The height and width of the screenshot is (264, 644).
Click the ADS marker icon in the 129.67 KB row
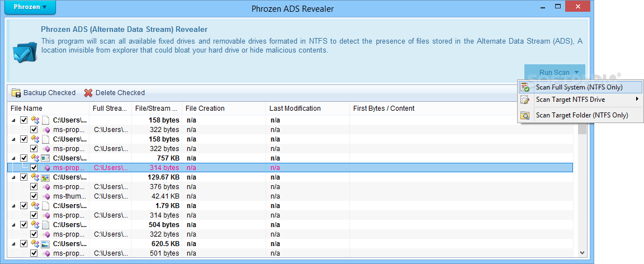click(35, 177)
